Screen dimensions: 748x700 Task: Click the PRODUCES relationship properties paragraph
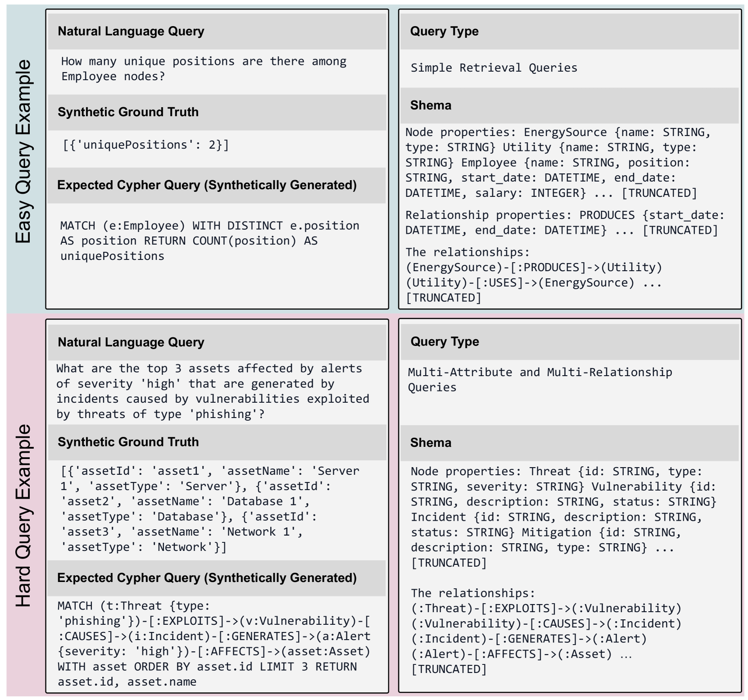[565, 223]
